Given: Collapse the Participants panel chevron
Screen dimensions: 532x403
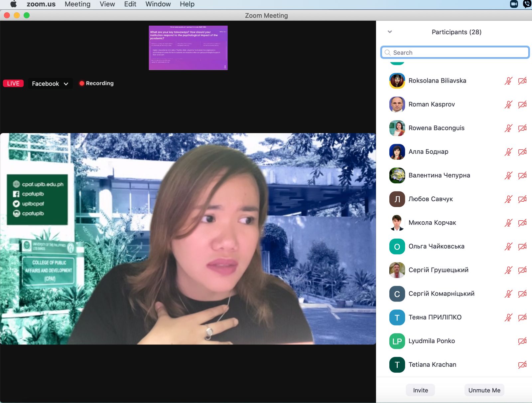Looking at the screenshot, I should (x=390, y=32).
